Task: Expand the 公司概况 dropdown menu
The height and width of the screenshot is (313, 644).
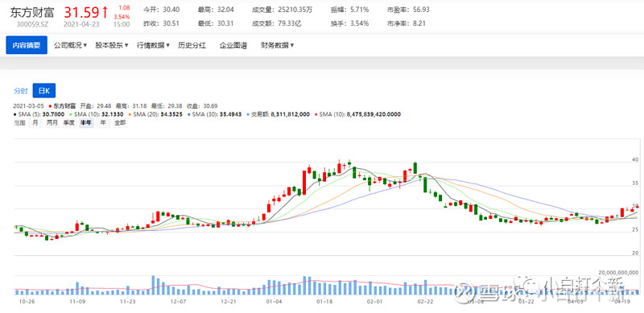Action: click(x=70, y=45)
